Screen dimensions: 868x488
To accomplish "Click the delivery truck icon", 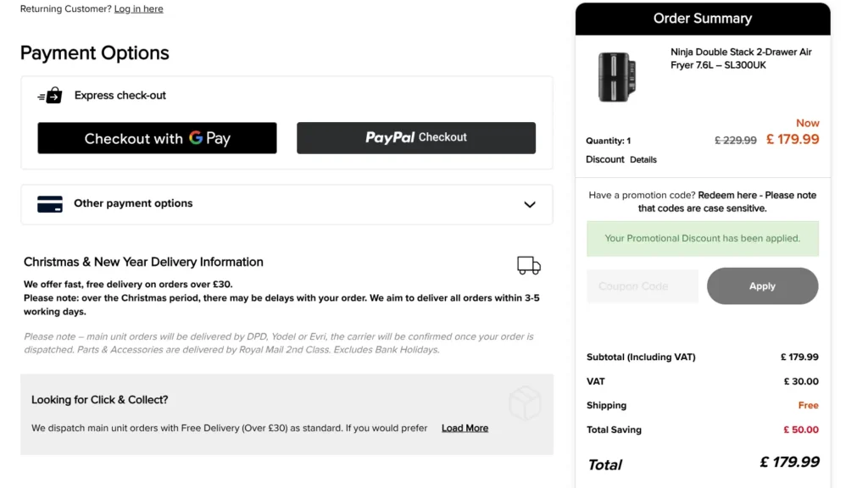I will [528, 265].
